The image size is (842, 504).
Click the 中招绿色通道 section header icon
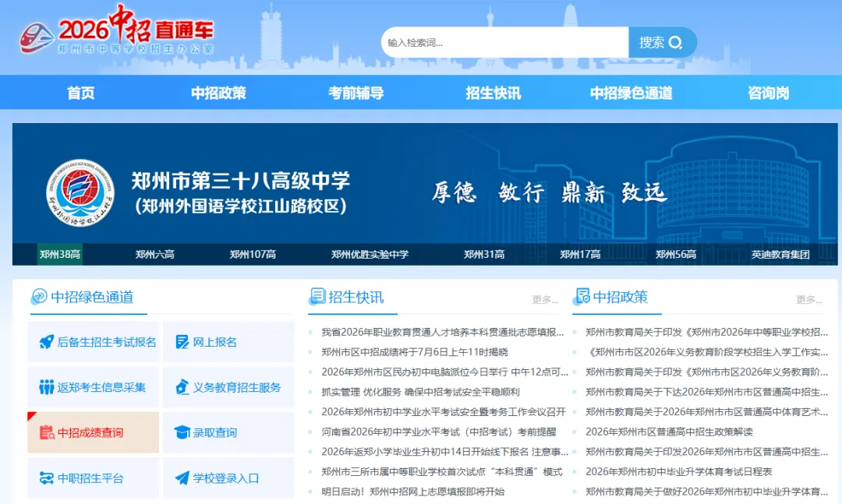tap(39, 296)
